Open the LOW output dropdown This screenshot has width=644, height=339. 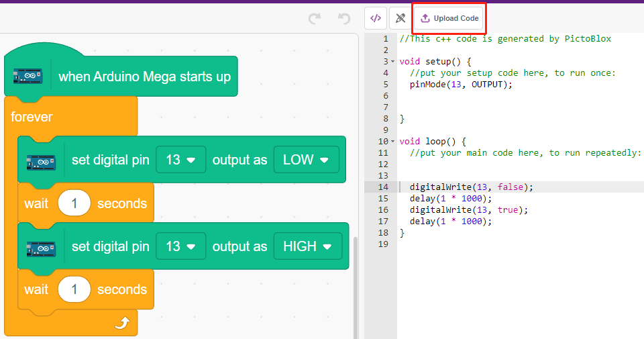tap(307, 160)
